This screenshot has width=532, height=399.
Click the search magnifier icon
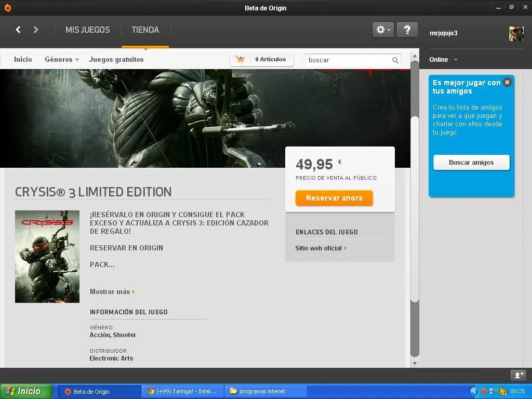[395, 60]
